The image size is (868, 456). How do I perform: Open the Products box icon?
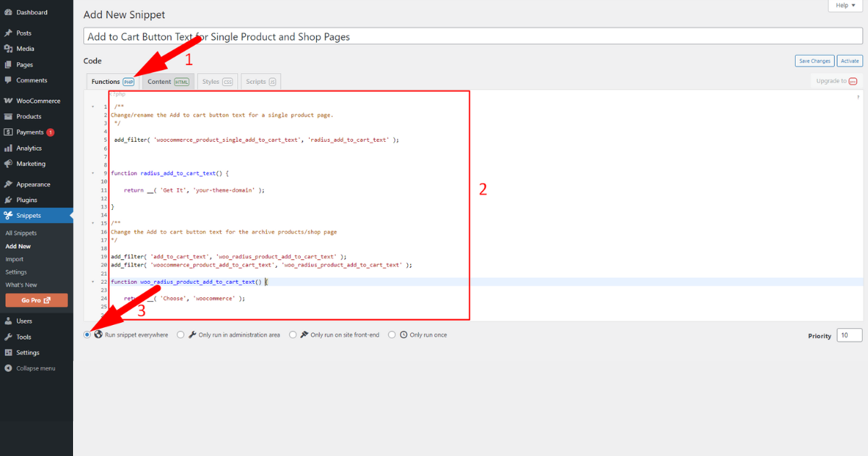point(8,117)
